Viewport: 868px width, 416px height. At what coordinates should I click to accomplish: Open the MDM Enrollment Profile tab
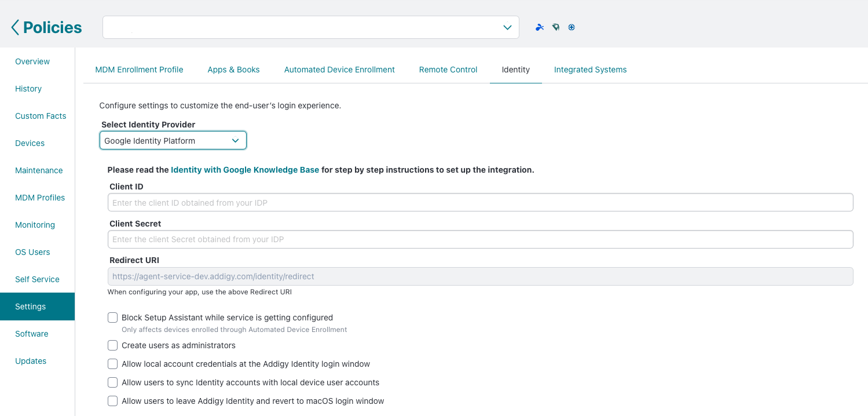pos(139,70)
